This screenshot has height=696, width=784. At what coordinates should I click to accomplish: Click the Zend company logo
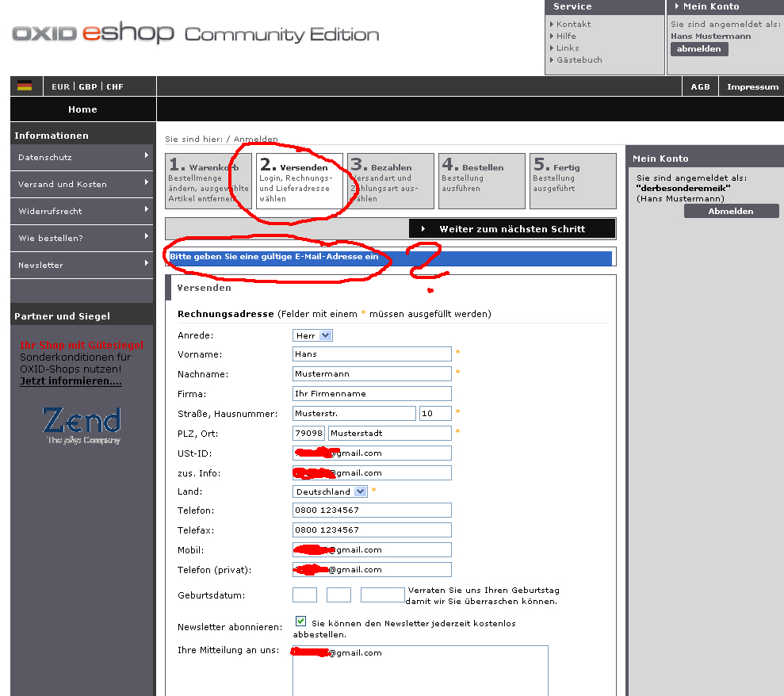point(82,425)
